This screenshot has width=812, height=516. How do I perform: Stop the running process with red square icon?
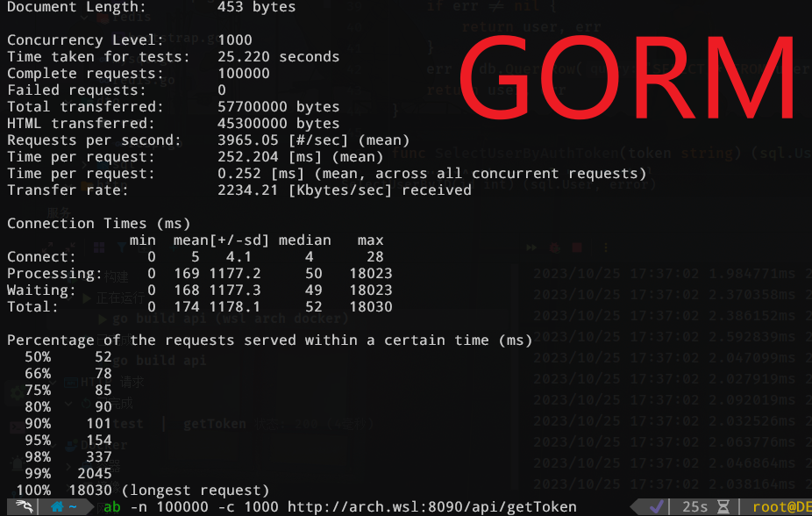(x=577, y=247)
